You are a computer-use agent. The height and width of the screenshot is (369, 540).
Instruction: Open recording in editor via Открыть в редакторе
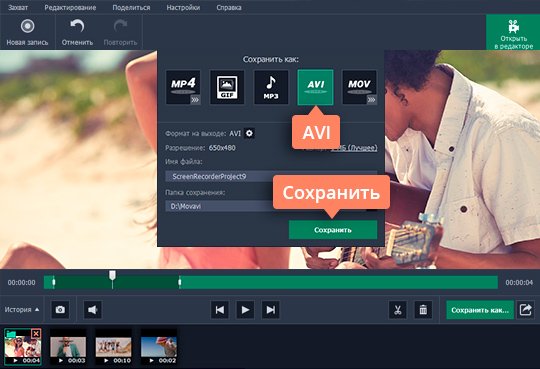(513, 33)
